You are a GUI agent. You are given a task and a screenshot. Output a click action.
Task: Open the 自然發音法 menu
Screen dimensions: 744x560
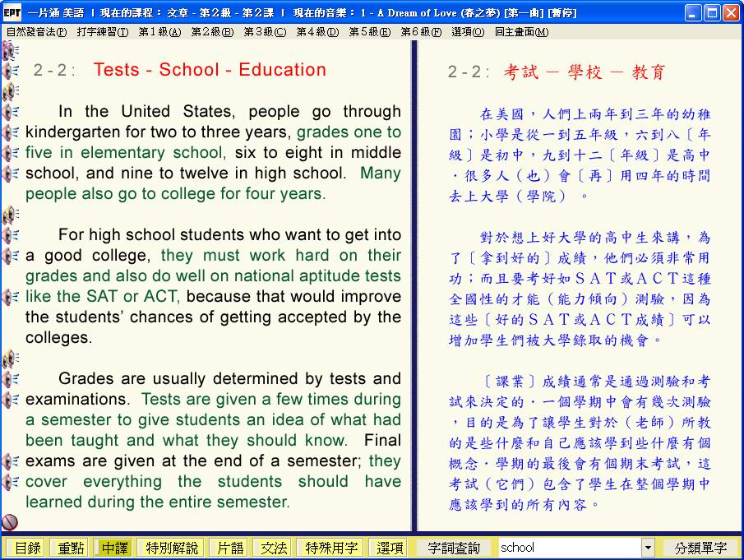point(36,32)
